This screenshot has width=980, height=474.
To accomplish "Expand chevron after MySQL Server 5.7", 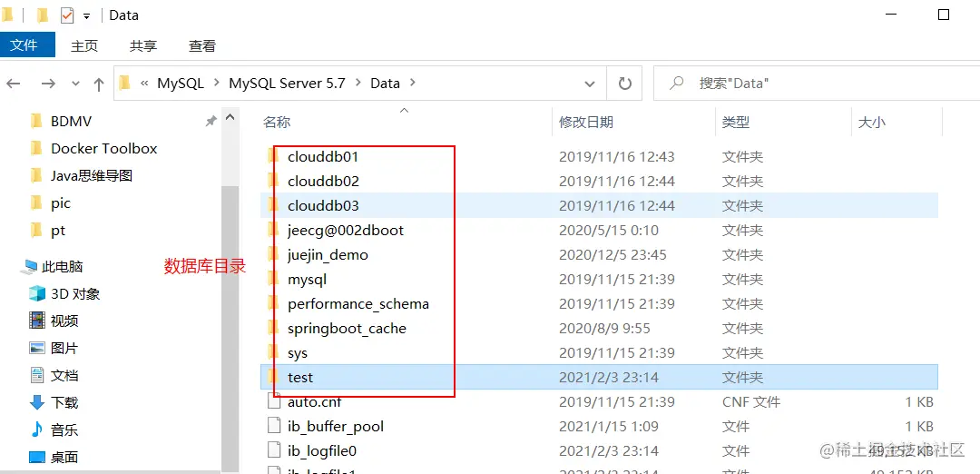I will pos(358,83).
